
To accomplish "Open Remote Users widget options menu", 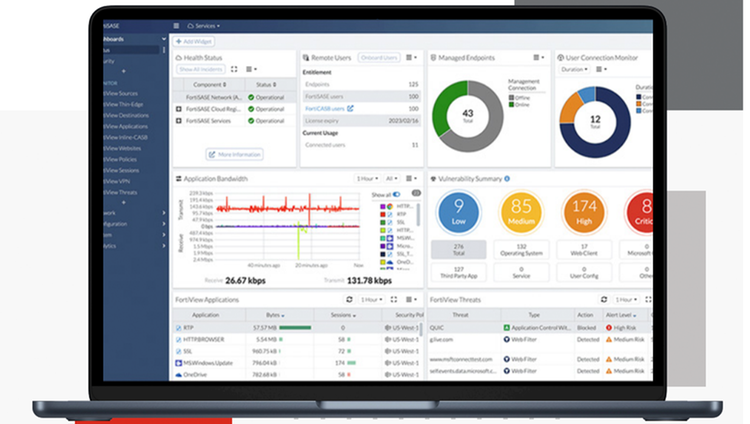I will pos(411,57).
